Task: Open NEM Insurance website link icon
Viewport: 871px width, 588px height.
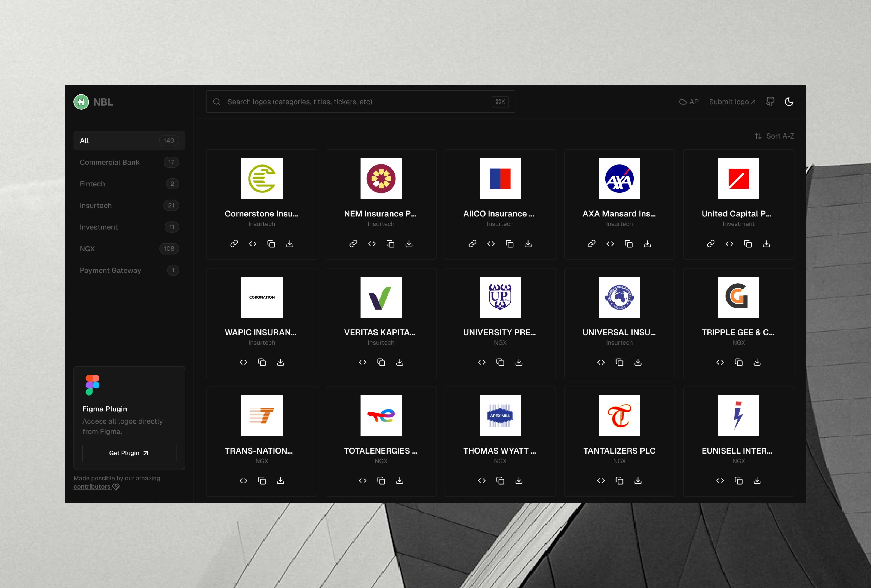Action: [353, 244]
